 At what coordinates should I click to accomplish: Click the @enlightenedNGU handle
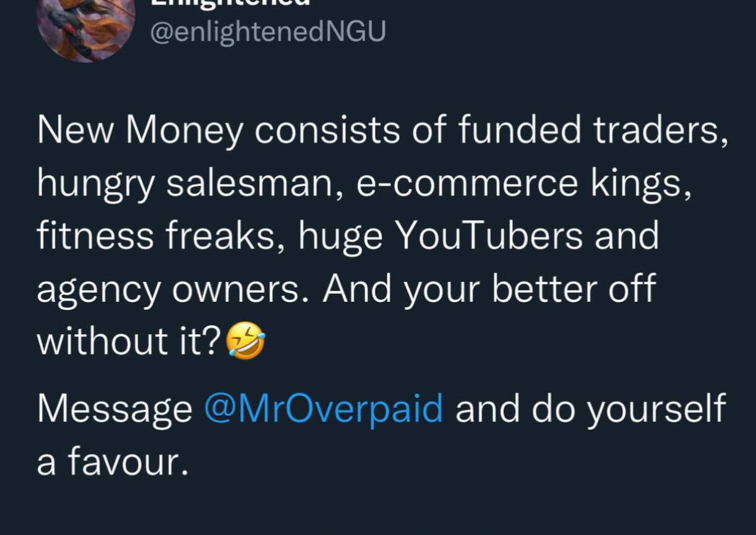click(x=268, y=31)
